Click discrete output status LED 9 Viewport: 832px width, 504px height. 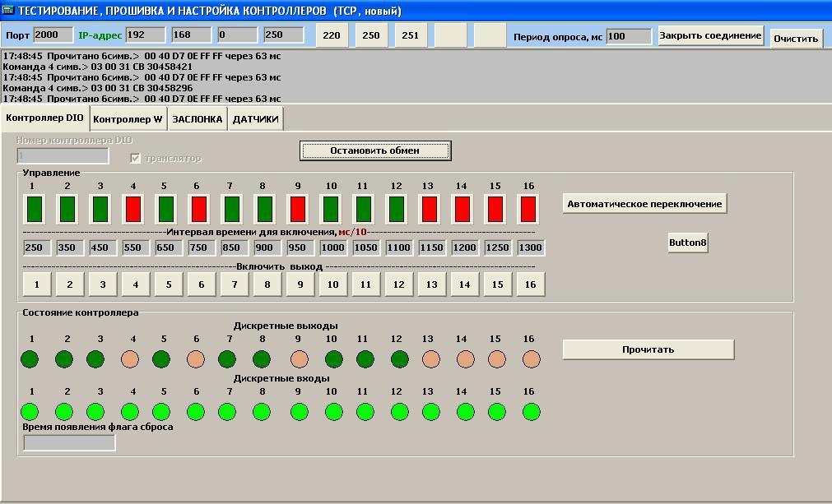click(300, 359)
